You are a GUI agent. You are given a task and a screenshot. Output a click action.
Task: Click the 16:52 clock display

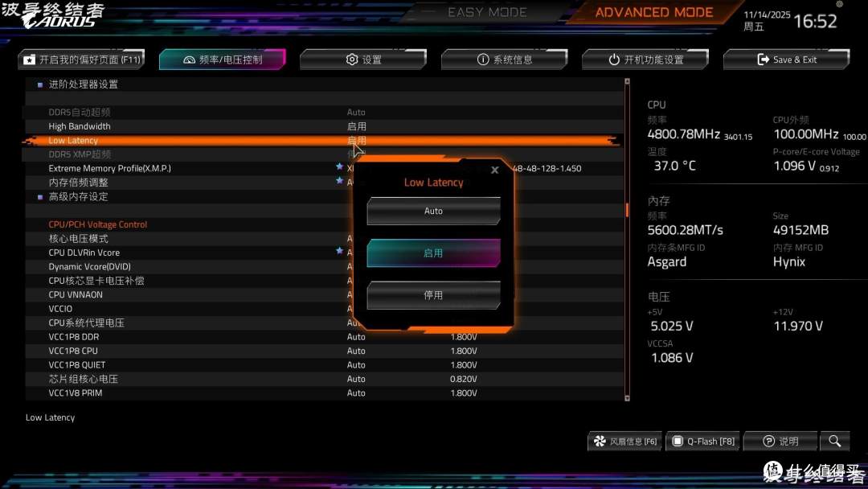click(816, 21)
